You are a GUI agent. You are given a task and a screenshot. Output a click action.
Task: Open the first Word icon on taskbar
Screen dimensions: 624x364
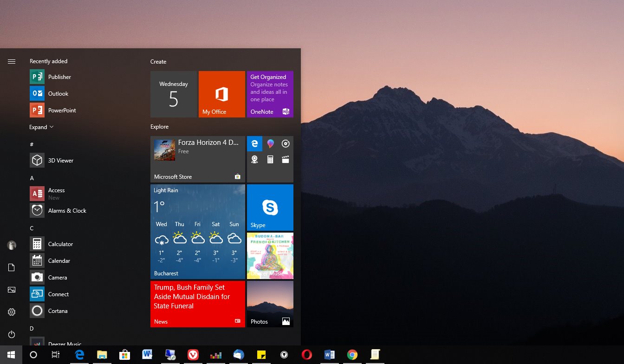[147, 355]
